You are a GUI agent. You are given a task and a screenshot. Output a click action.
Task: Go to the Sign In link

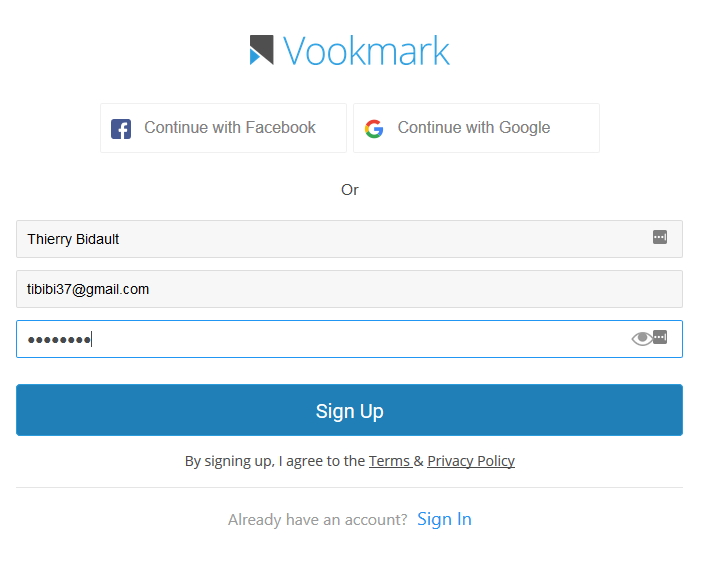pyautogui.click(x=444, y=519)
